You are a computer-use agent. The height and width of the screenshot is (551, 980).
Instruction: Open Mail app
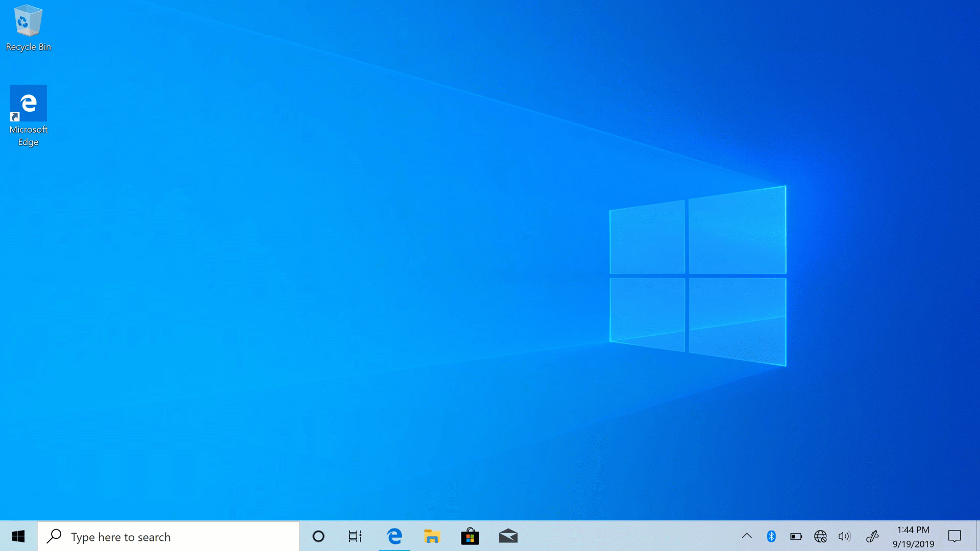[508, 536]
